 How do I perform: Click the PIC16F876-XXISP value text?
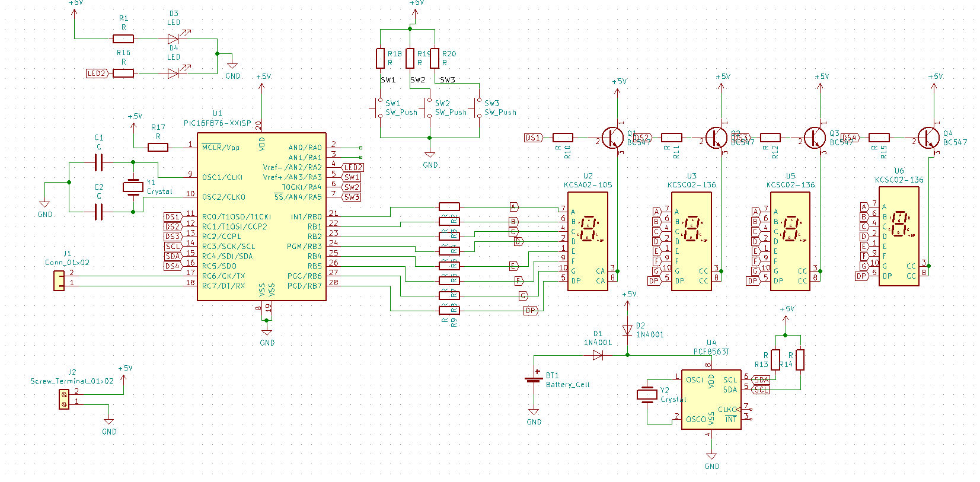[x=218, y=123]
